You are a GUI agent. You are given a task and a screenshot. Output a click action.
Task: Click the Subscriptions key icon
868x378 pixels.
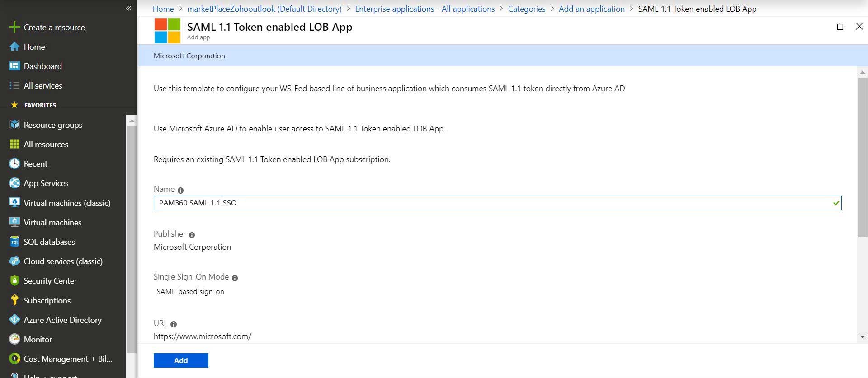tap(14, 300)
